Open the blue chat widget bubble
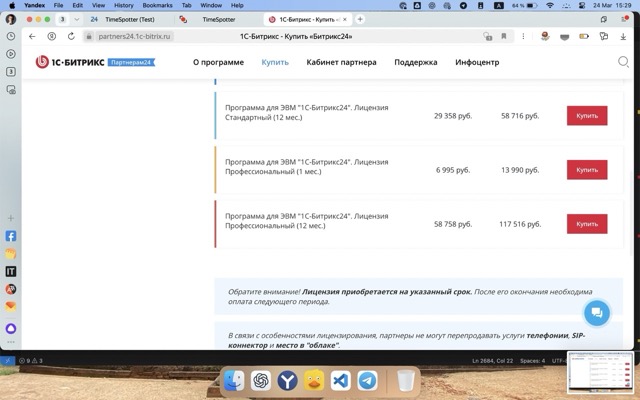This screenshot has width=640, height=400. pos(596,313)
